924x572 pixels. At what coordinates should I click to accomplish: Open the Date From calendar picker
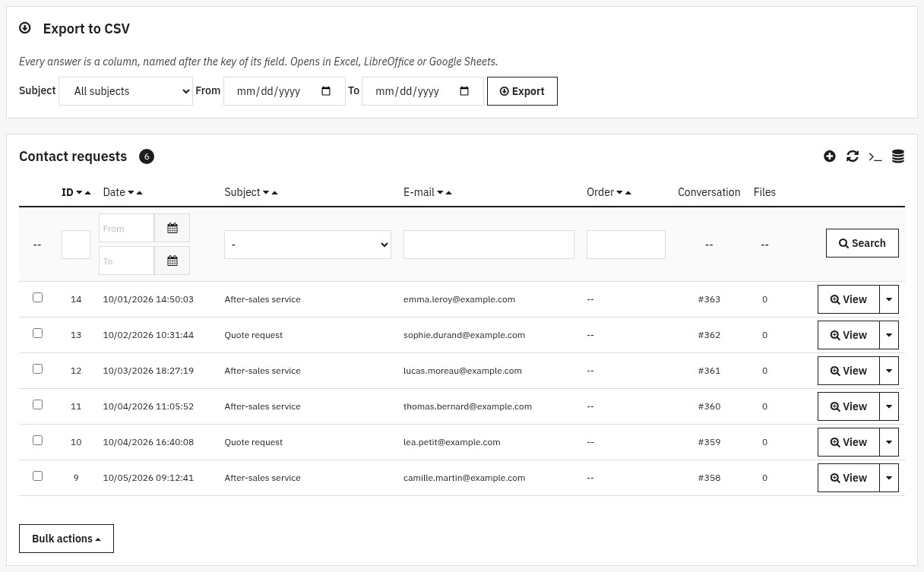click(x=172, y=228)
